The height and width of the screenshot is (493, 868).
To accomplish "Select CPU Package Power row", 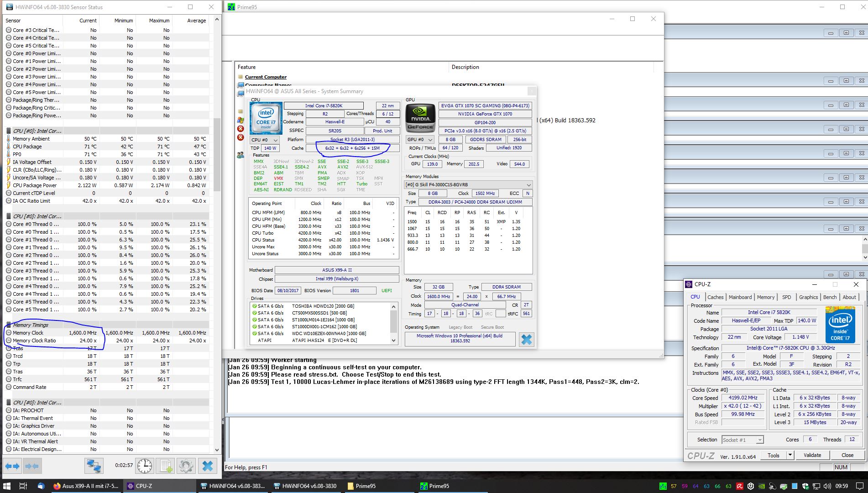I will 106,185.
